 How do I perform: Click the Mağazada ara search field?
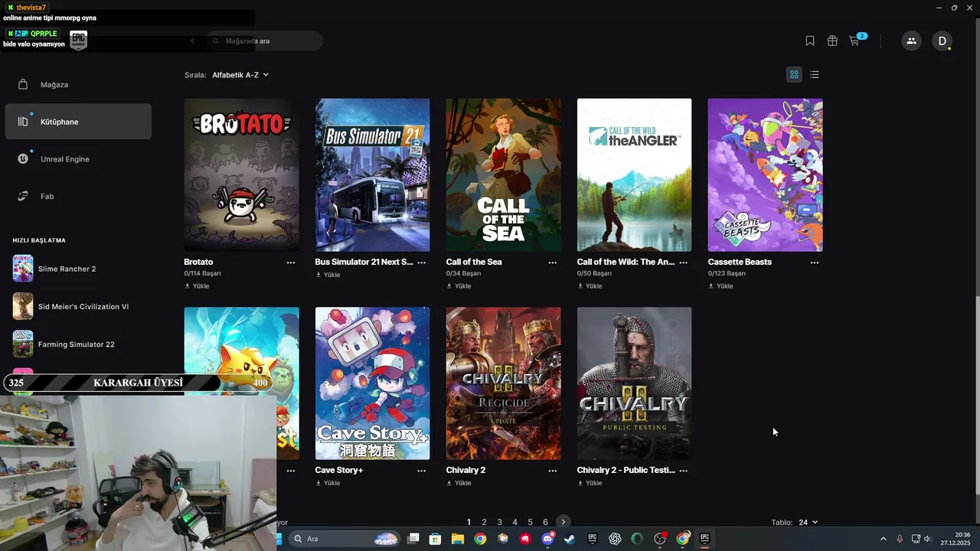pos(265,41)
